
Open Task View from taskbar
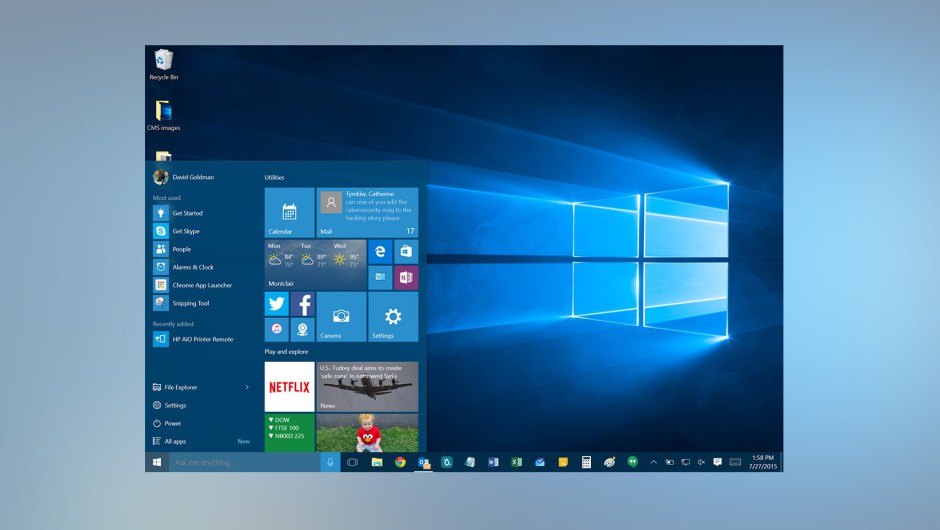352,462
